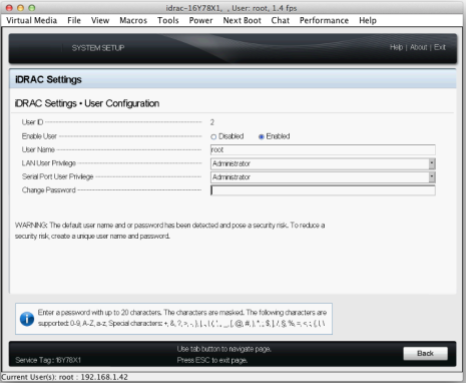The width and height of the screenshot is (466, 383).
Task: Open the Virtual Media menu
Action: point(32,21)
